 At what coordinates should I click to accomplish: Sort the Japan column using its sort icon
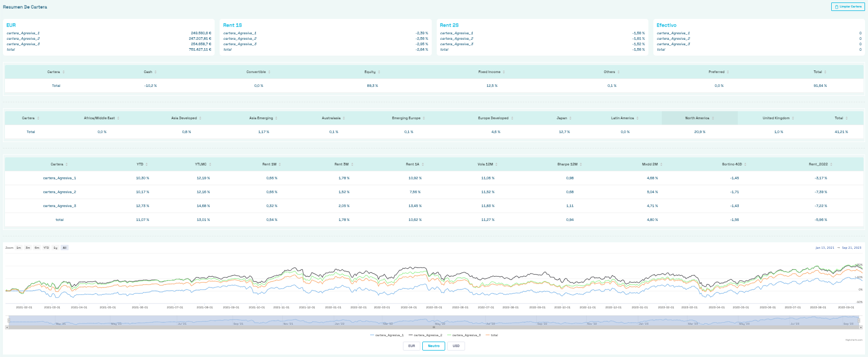(570, 118)
